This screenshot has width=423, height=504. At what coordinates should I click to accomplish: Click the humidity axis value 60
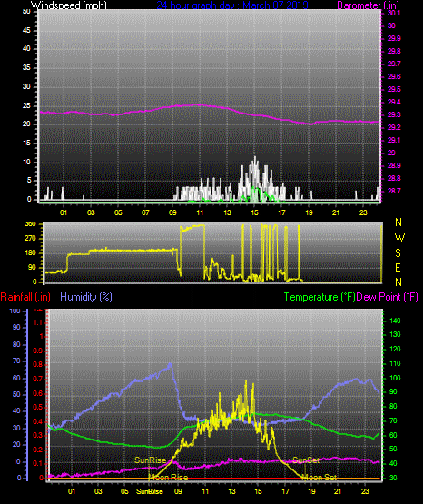click(x=16, y=378)
